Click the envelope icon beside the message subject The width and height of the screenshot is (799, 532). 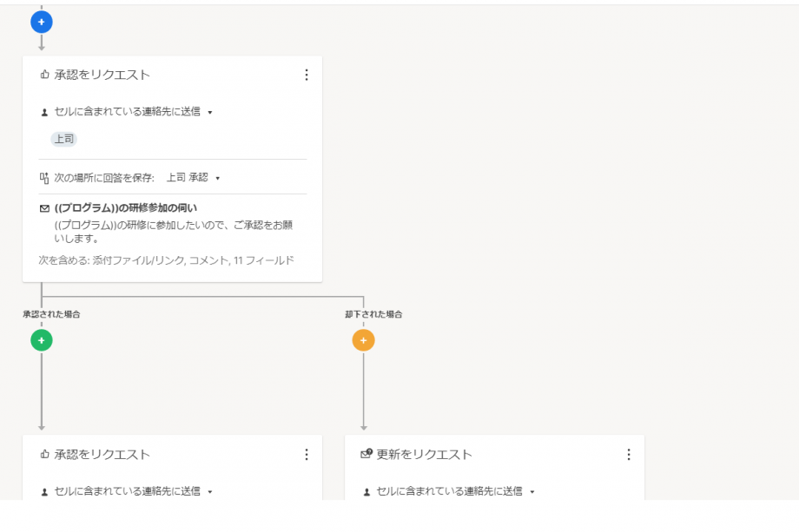[44, 208]
